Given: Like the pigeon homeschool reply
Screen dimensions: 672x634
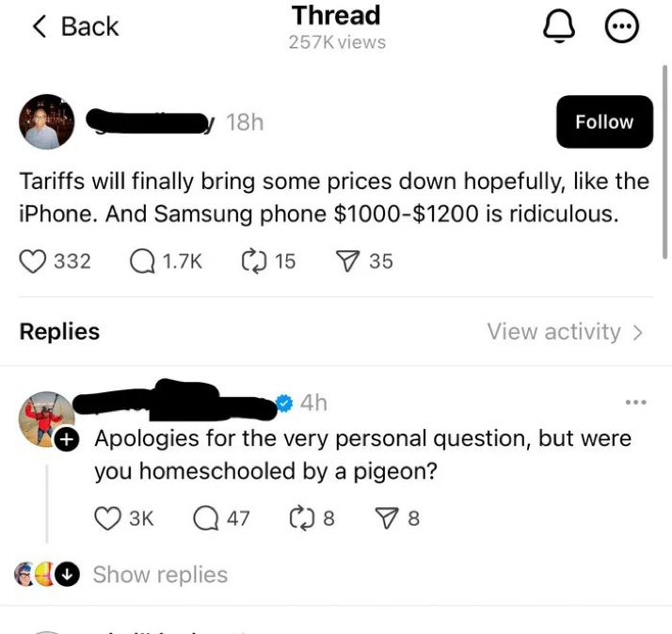Looking at the screenshot, I should (107, 518).
